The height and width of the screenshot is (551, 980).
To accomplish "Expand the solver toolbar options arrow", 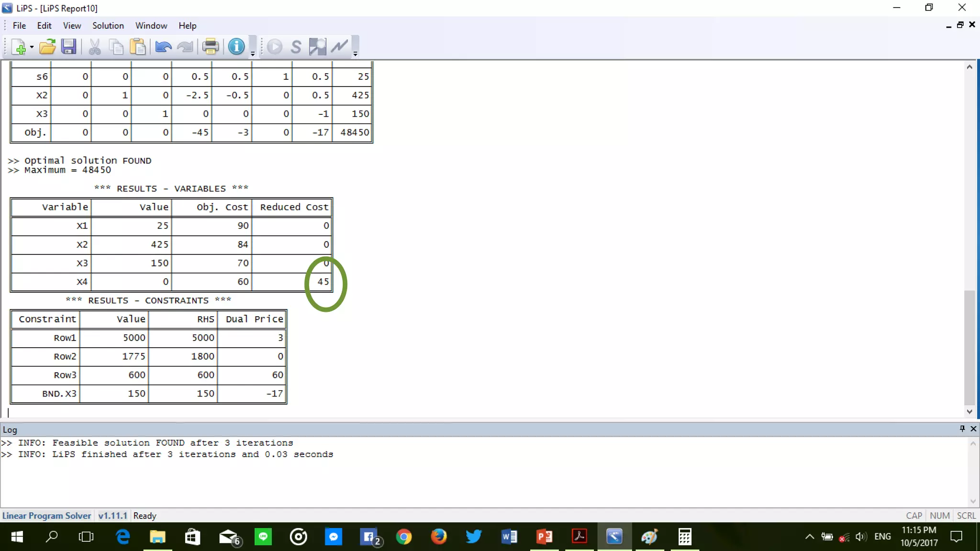I will coord(355,54).
